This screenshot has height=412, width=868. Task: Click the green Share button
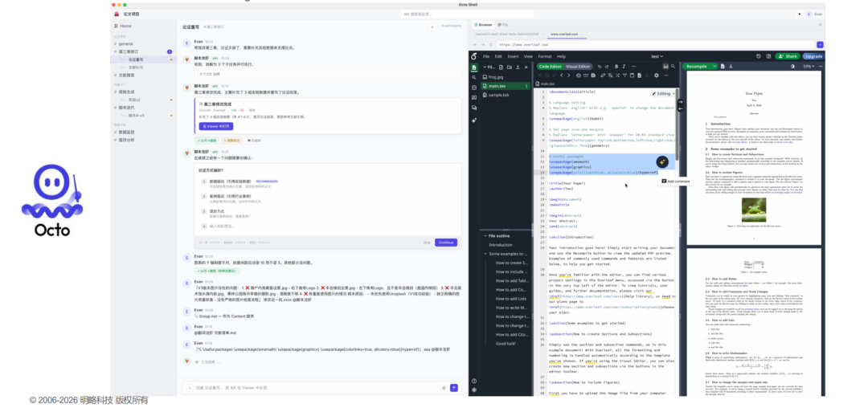(x=787, y=56)
